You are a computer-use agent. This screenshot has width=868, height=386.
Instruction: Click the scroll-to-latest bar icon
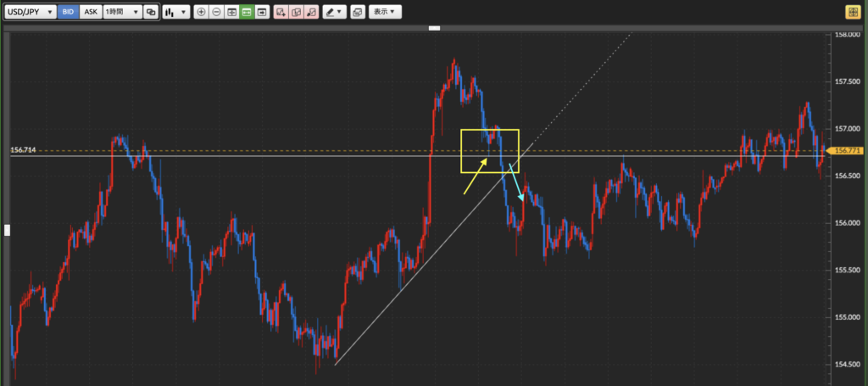tap(262, 12)
